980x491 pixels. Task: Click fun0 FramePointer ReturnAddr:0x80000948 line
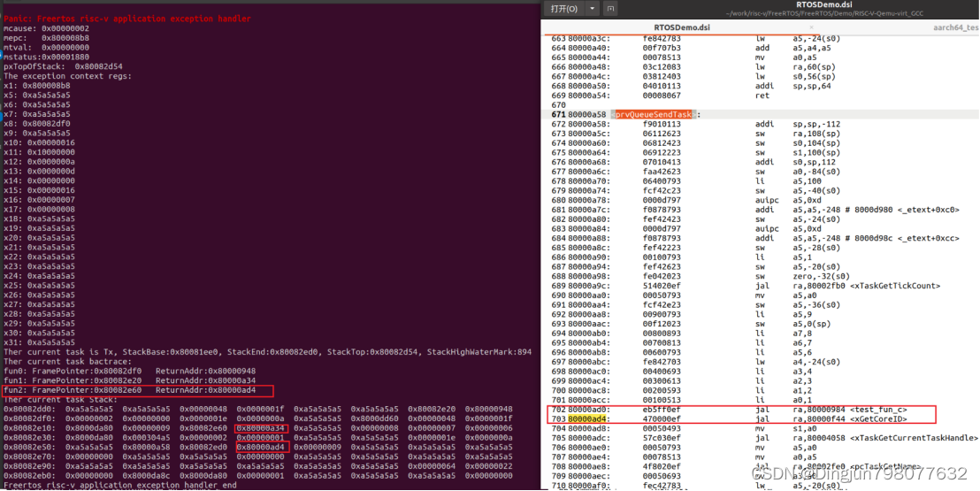click(129, 371)
